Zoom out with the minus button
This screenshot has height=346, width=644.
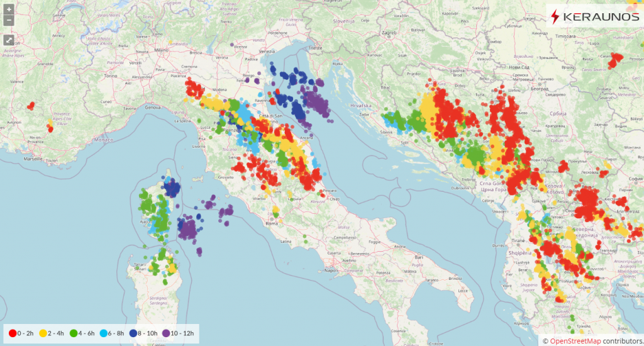(9, 20)
